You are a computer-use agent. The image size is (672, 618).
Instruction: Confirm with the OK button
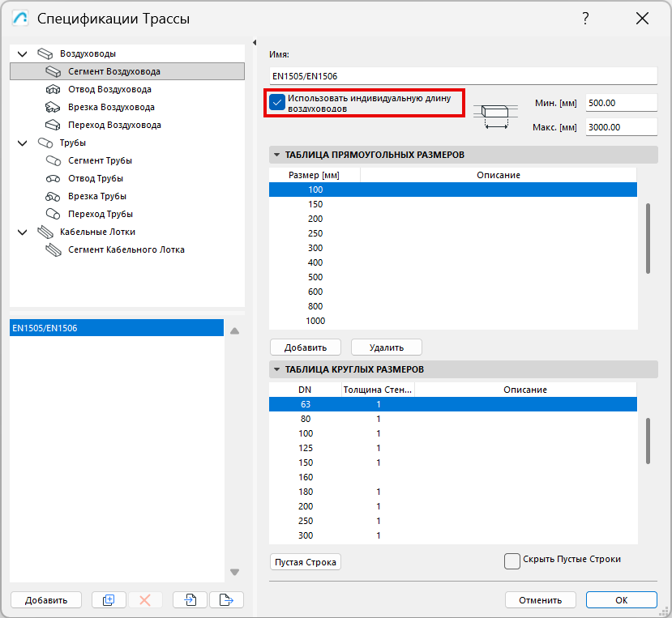(x=622, y=600)
